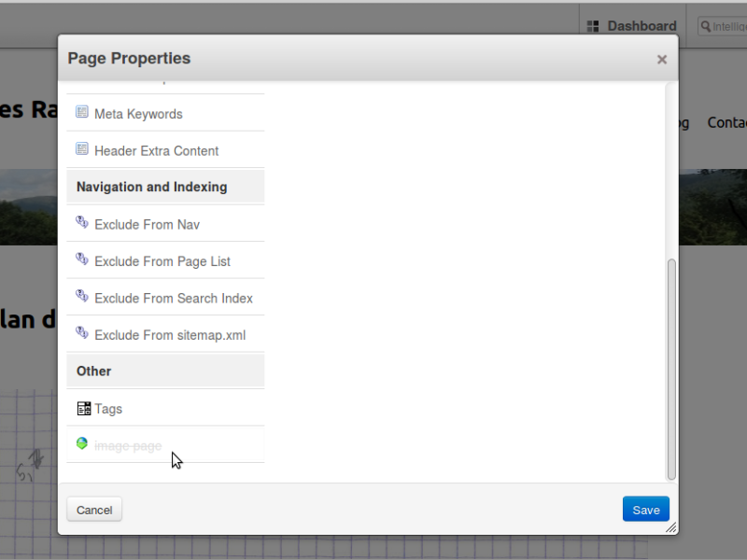Click the Intelligent Search input field

tap(722, 27)
